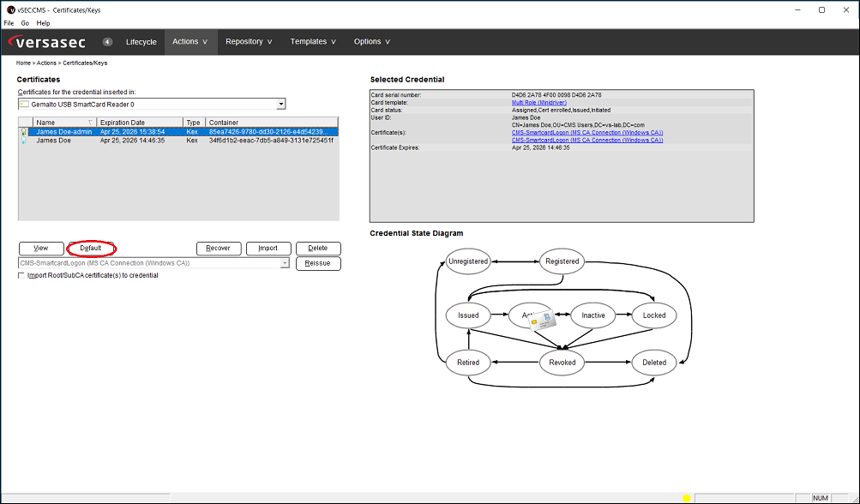Click the Inactive state node
The width and height of the screenshot is (860, 504).
(x=592, y=315)
